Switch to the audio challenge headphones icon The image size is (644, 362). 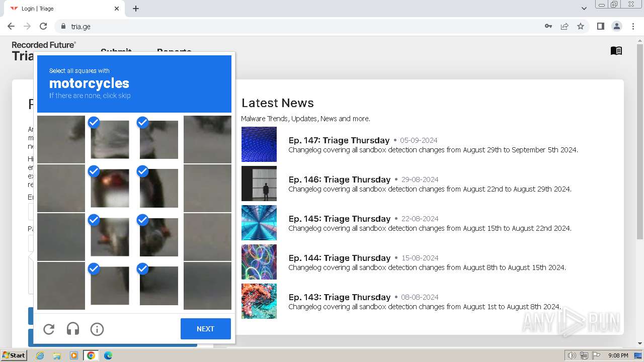(x=73, y=329)
